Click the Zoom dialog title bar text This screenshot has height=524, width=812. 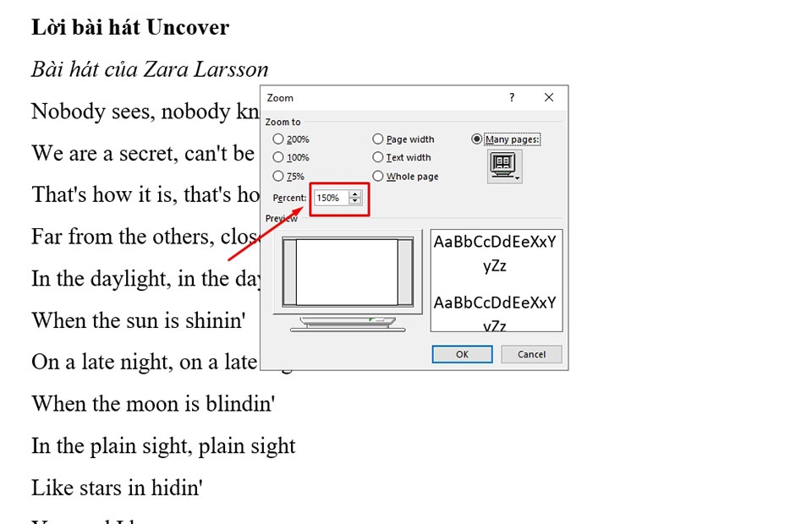(x=280, y=98)
